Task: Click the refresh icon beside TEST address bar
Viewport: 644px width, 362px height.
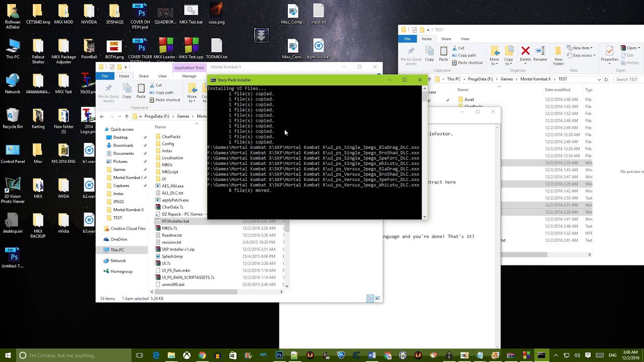Action: click(606, 79)
